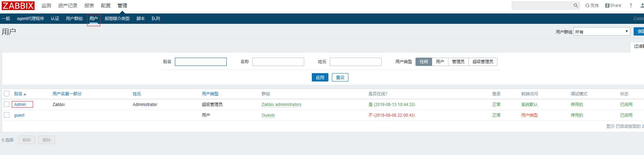Go to 脚本 submenu
This screenshot has height=155, width=644.
[x=141, y=19]
